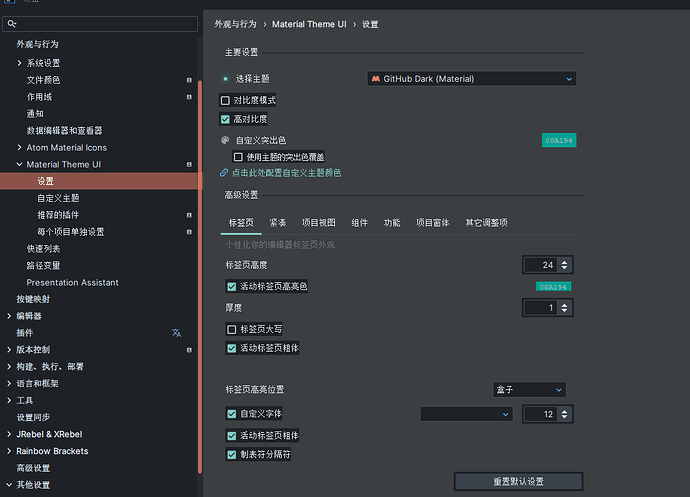690x497 pixels.
Task: Open 路径变量 settings page
Action: pos(43,265)
